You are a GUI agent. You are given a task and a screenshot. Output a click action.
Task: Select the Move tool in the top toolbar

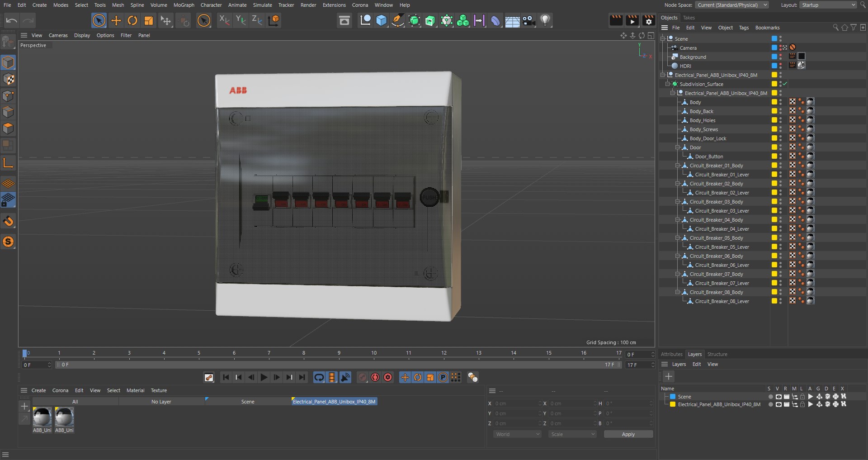116,20
